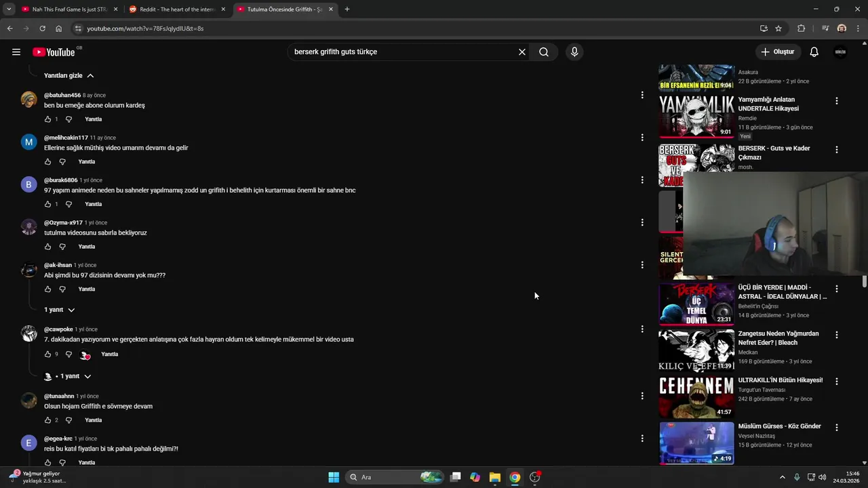Open more options for the ULTRAKILL video
This screenshot has height=488, width=868.
[837, 381]
